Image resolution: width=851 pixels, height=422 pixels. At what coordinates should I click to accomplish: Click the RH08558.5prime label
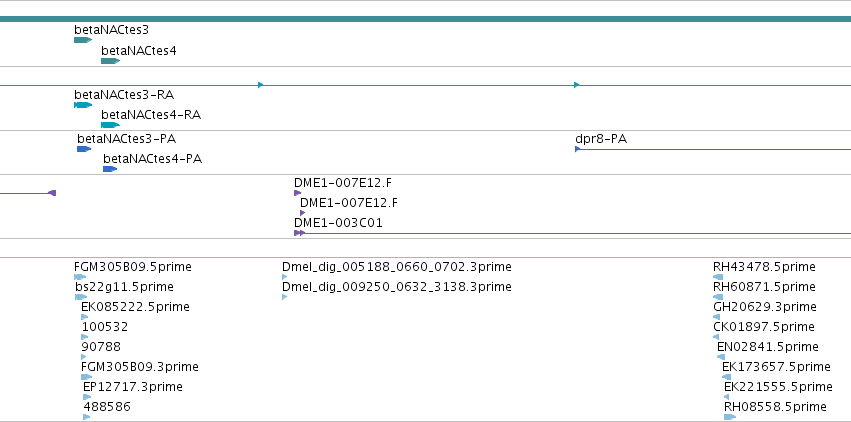pos(776,407)
